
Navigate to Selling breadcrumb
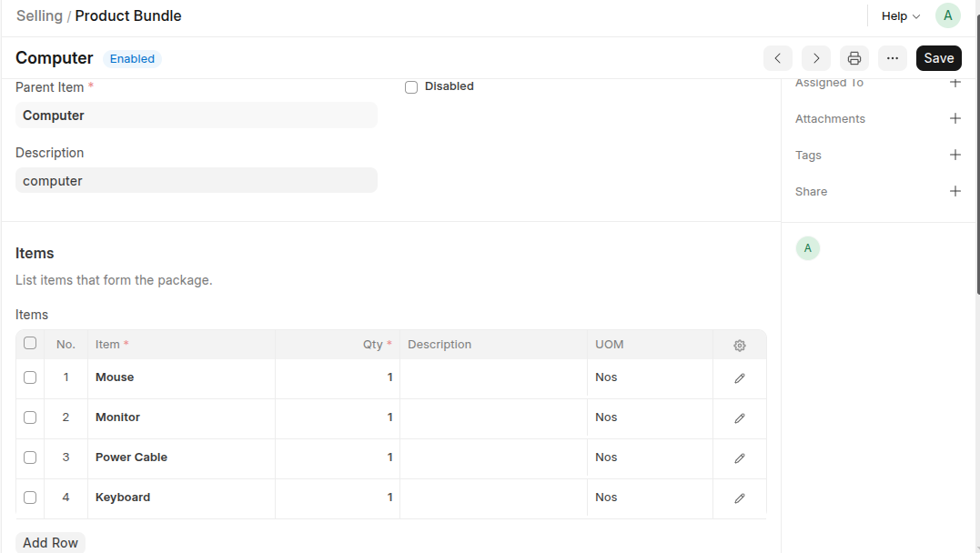39,16
